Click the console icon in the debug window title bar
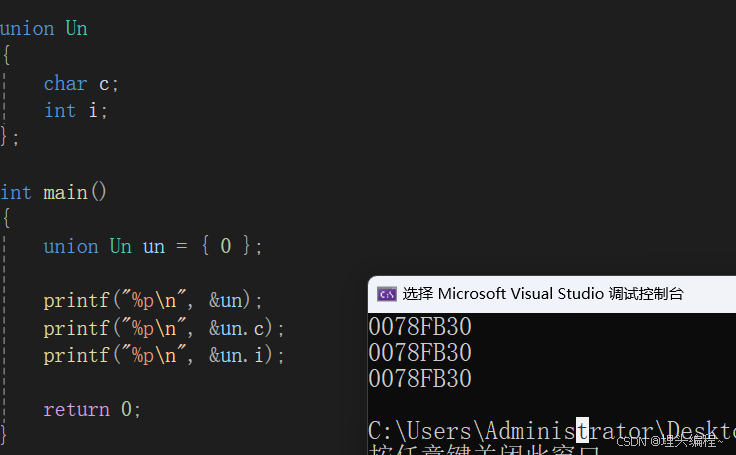Image resolution: width=736 pixels, height=455 pixels. [386, 294]
